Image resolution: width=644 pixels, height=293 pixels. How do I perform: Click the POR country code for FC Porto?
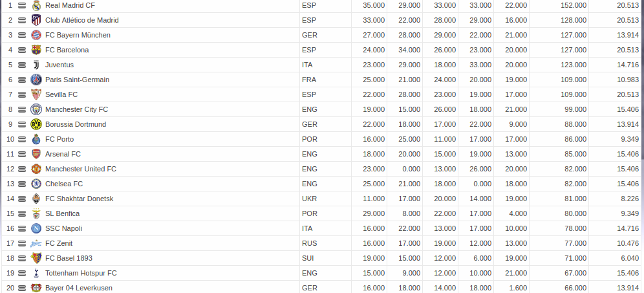(310, 139)
